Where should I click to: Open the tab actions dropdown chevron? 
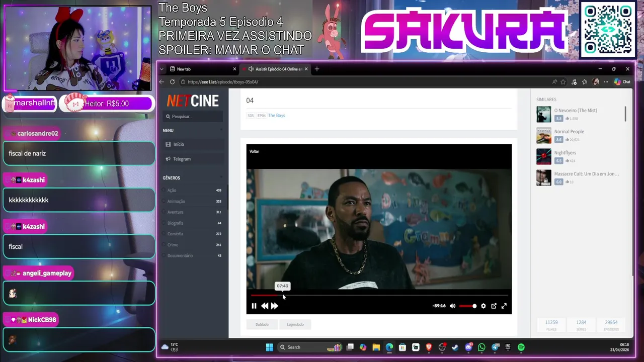point(162,69)
